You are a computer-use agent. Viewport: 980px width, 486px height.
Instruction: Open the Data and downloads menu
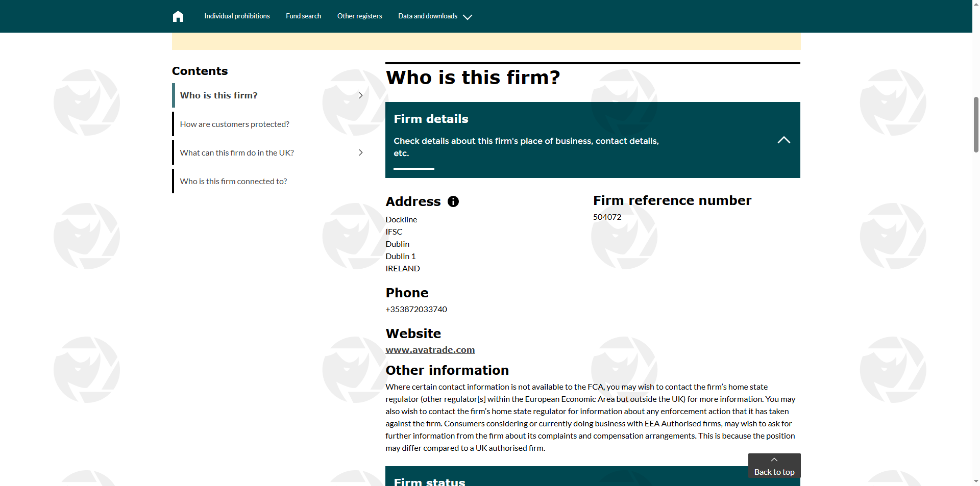428,16
